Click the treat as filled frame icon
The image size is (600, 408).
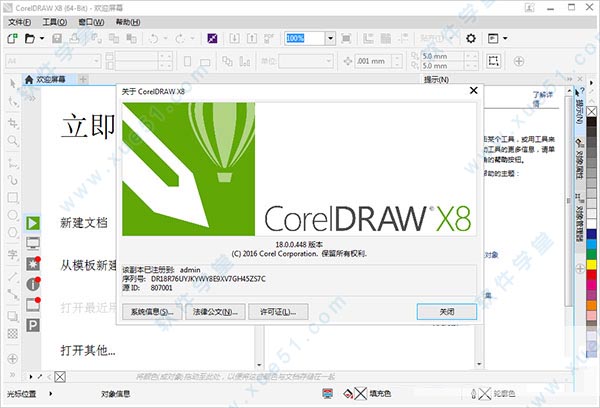click(x=493, y=61)
